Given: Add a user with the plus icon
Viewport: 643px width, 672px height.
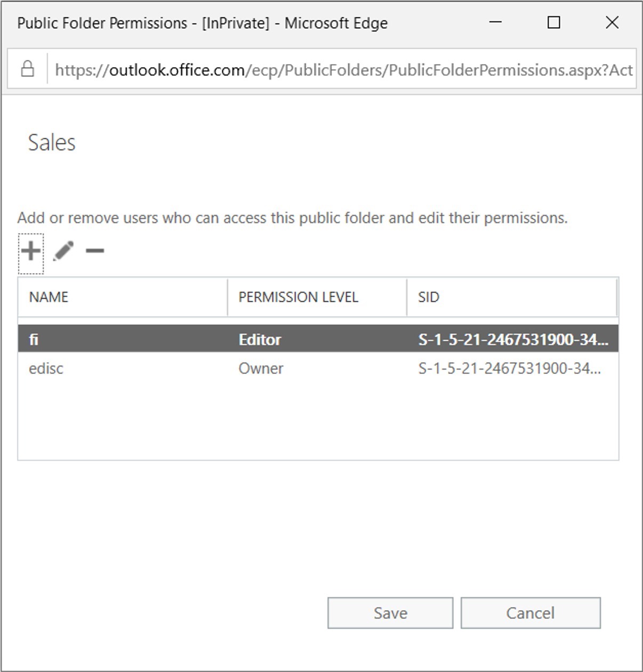Looking at the screenshot, I should coord(31,251).
